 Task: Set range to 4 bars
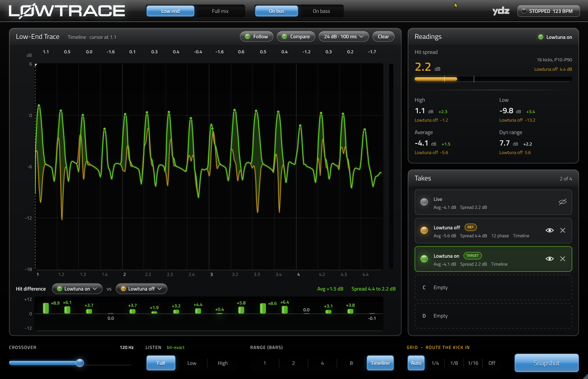[x=322, y=363]
